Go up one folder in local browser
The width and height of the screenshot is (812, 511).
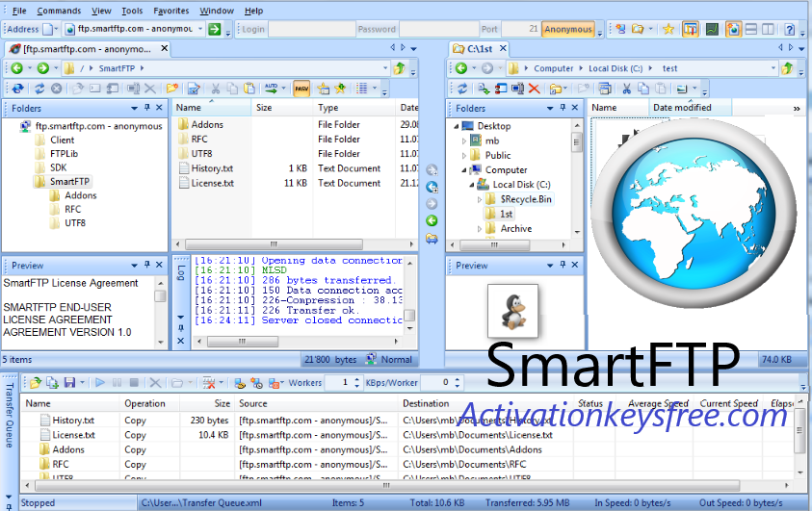coord(787,68)
